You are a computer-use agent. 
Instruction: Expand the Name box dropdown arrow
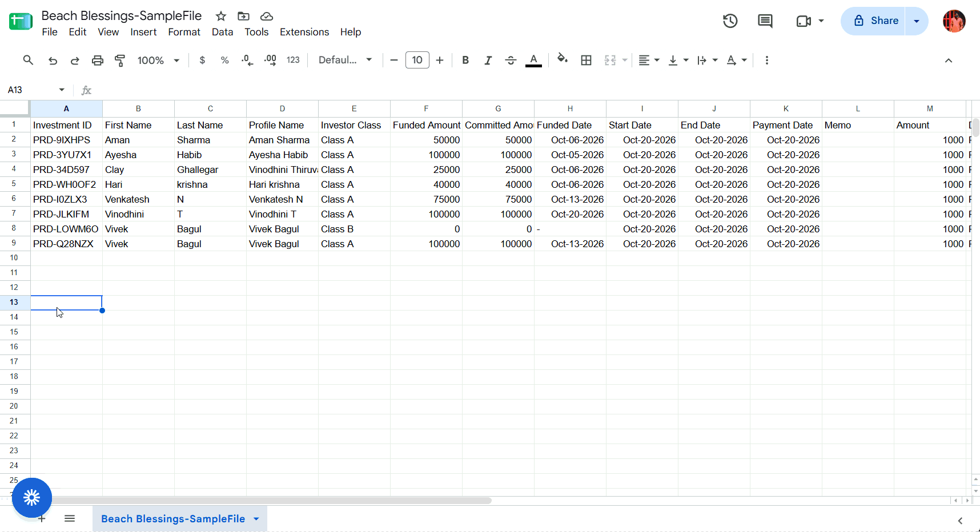tap(62, 90)
